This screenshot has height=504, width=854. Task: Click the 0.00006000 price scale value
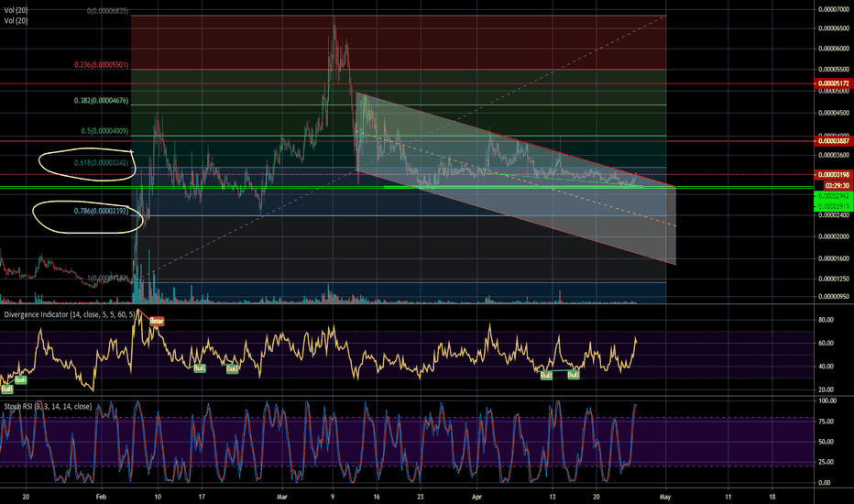click(833, 49)
